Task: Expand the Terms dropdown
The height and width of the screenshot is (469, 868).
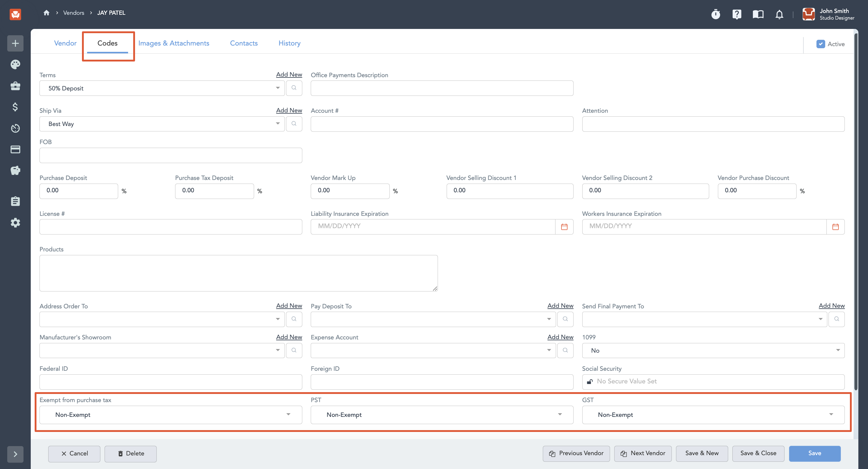Action: point(278,88)
